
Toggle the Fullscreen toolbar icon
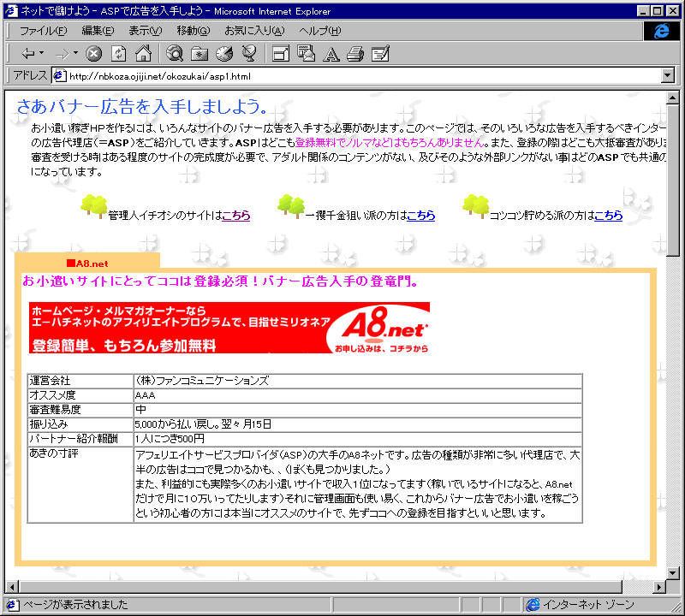(281, 54)
